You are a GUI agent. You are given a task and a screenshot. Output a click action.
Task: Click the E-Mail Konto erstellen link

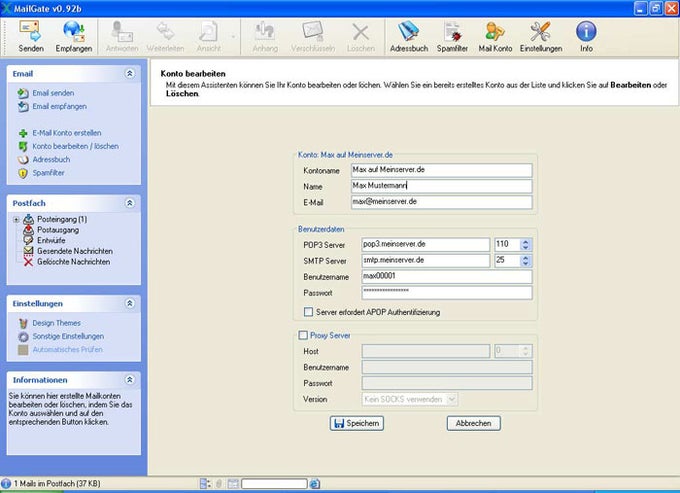coord(66,133)
